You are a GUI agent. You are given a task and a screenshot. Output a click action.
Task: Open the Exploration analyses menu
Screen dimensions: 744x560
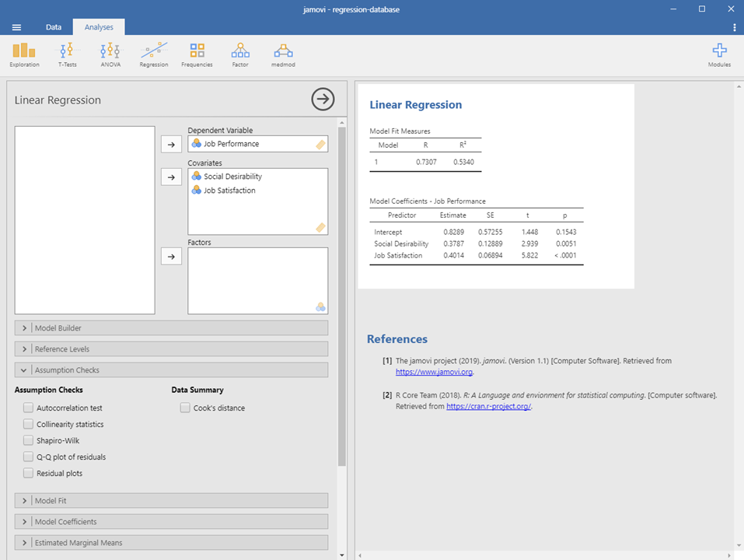pos(24,54)
